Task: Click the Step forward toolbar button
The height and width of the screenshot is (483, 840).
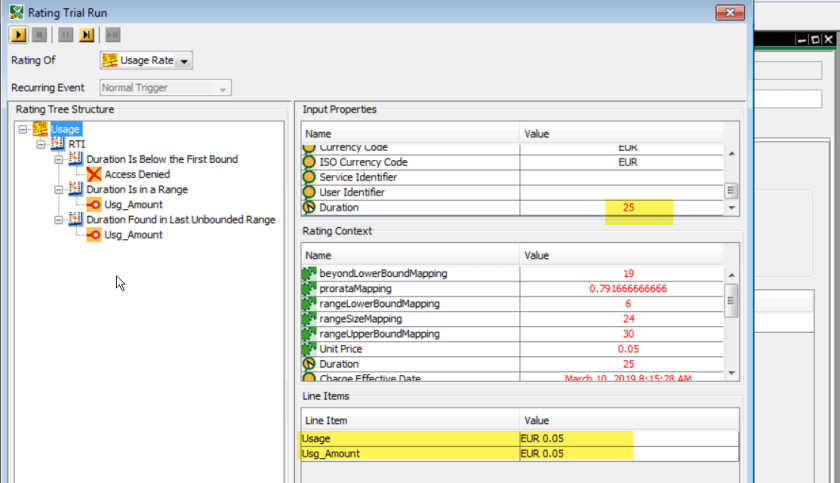Action: pyautogui.click(x=86, y=35)
